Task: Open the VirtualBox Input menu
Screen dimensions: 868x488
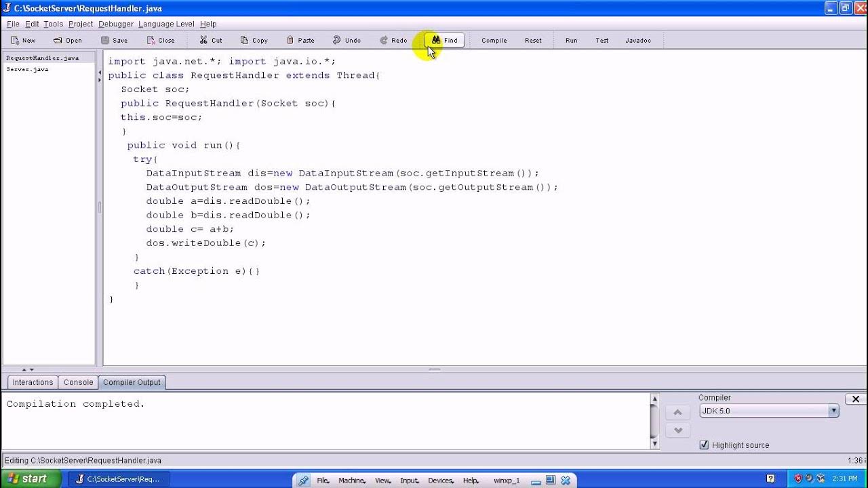Action: (410, 481)
